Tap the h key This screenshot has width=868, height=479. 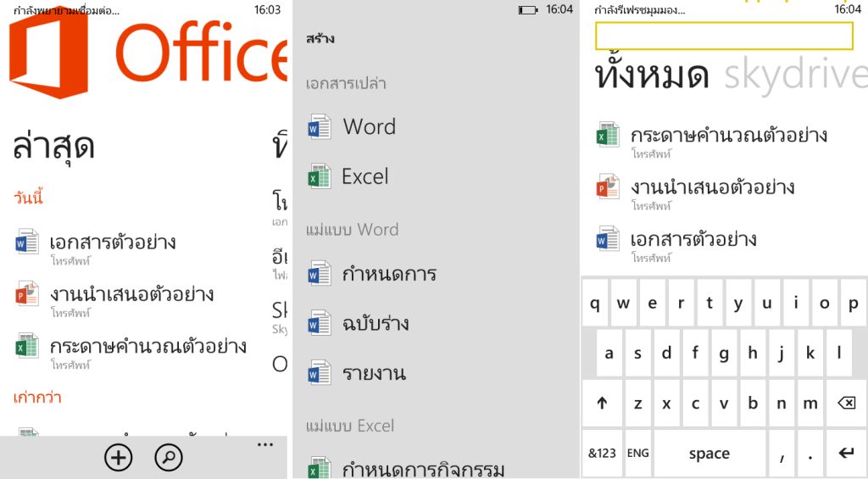pyautogui.click(x=753, y=353)
